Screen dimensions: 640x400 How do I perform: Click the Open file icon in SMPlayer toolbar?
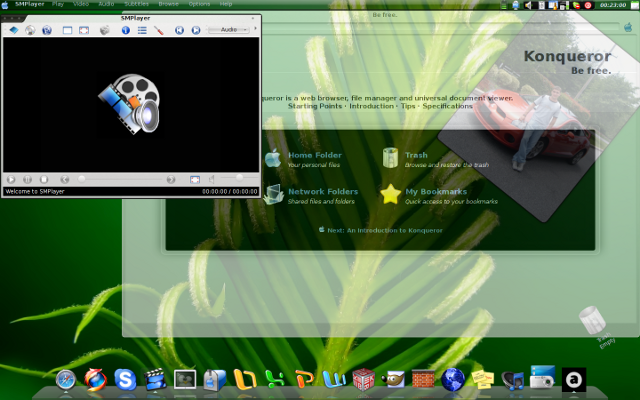coord(14,30)
